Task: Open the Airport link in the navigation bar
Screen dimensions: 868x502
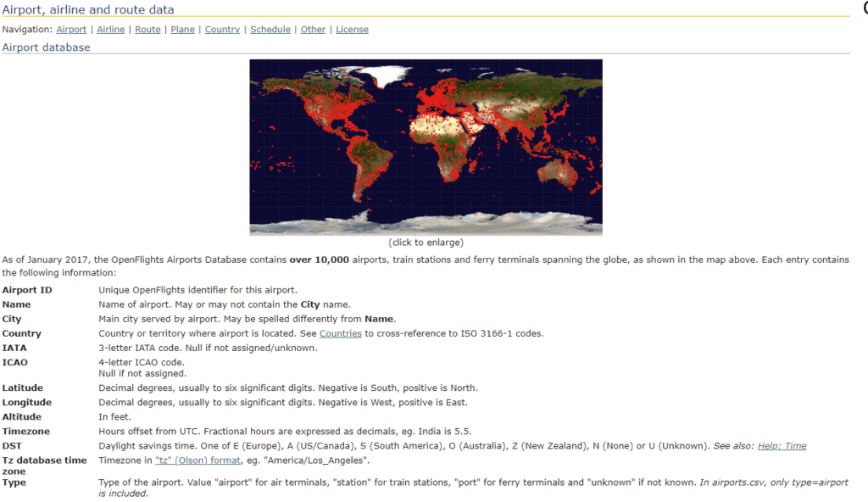Action: point(71,29)
